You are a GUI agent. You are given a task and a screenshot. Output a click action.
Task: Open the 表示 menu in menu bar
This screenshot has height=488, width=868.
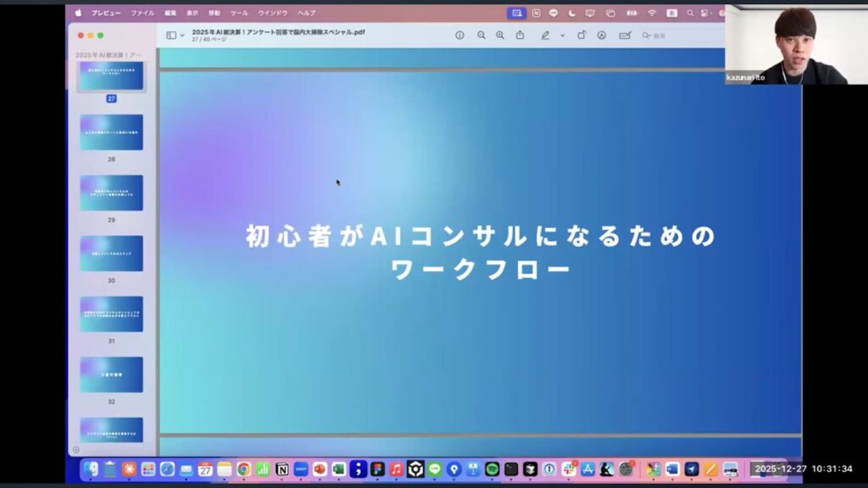pyautogui.click(x=192, y=13)
